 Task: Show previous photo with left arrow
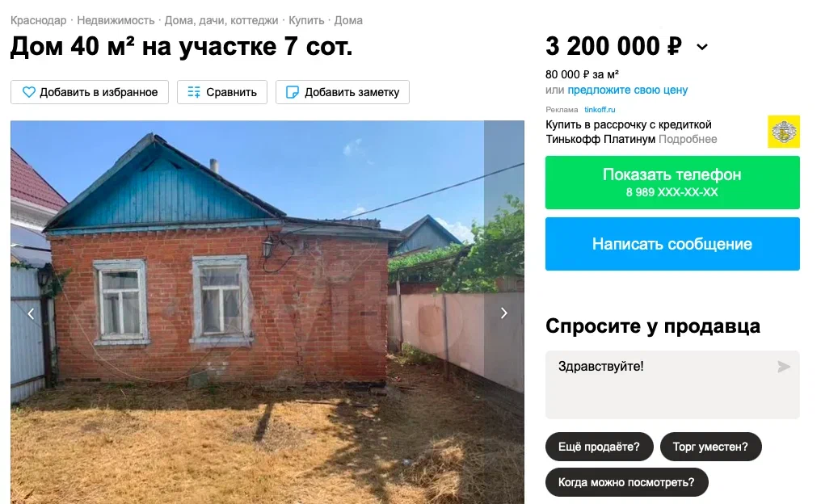coord(31,313)
